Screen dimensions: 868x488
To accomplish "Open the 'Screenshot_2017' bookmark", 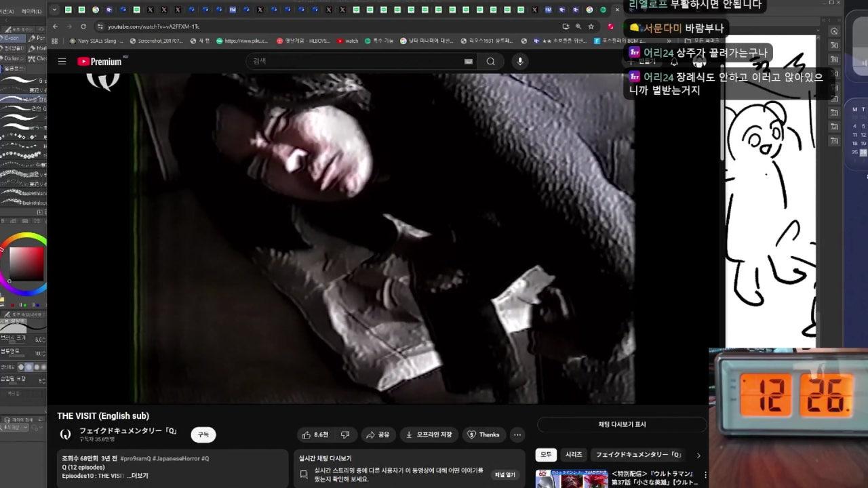I will [156, 41].
